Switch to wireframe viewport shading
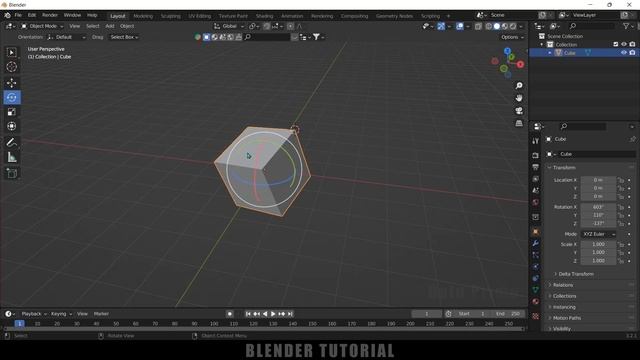This screenshot has width=640, height=360. pyautogui.click(x=489, y=27)
